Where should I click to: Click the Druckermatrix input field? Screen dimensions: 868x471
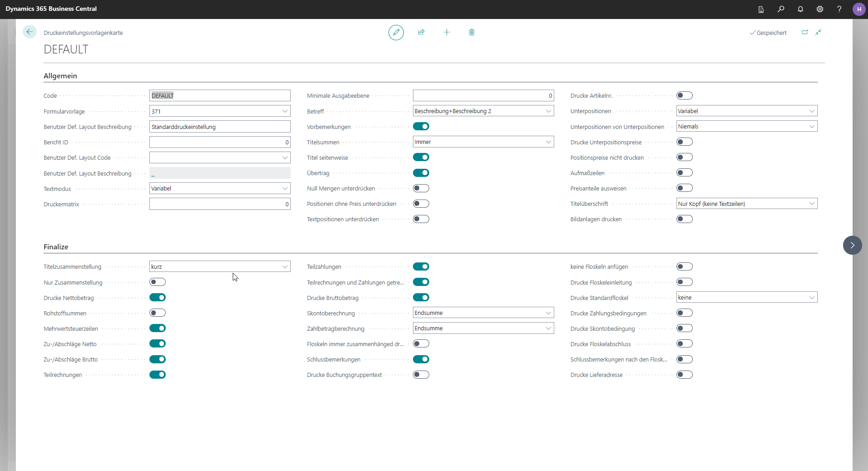(x=220, y=205)
